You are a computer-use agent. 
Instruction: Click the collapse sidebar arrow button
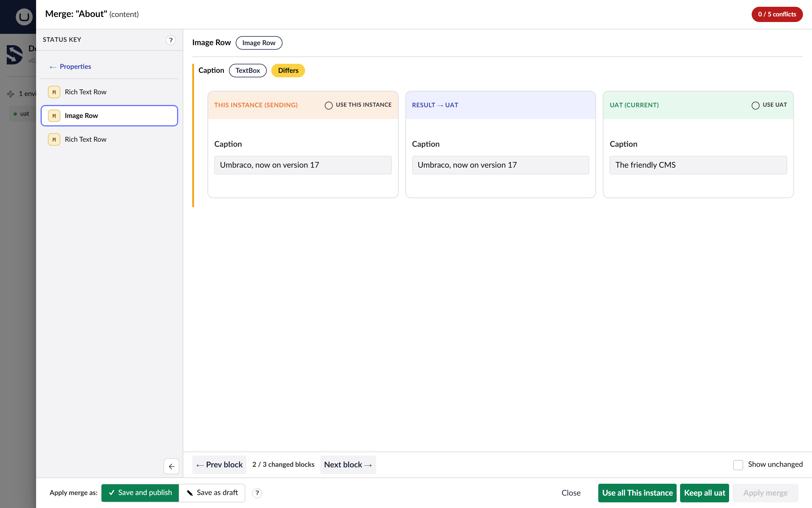coord(171,466)
